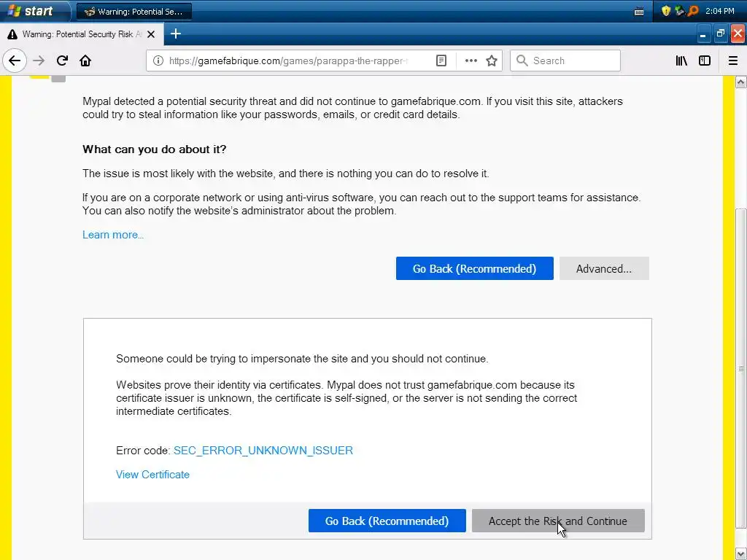
Task: Open a new tab with plus button
Action: (176, 34)
